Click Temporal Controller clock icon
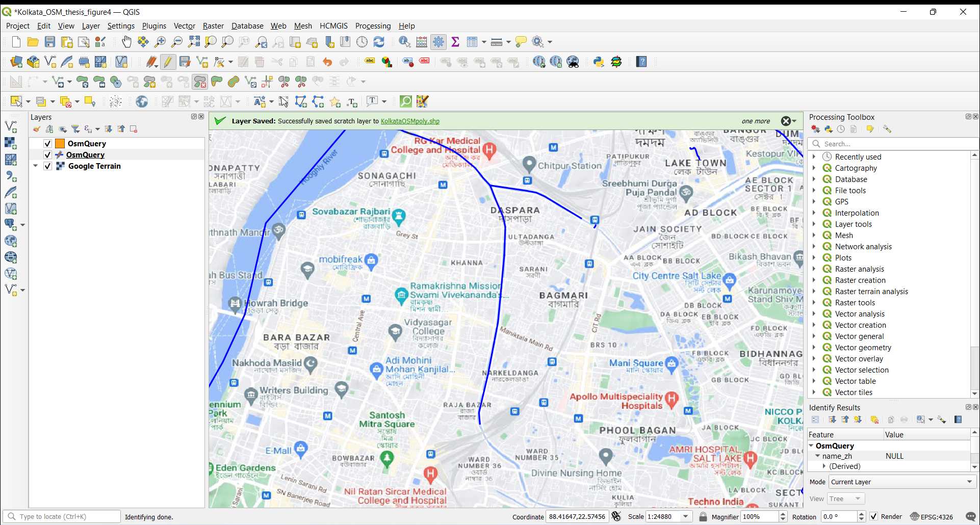The image size is (980, 525). click(x=362, y=42)
